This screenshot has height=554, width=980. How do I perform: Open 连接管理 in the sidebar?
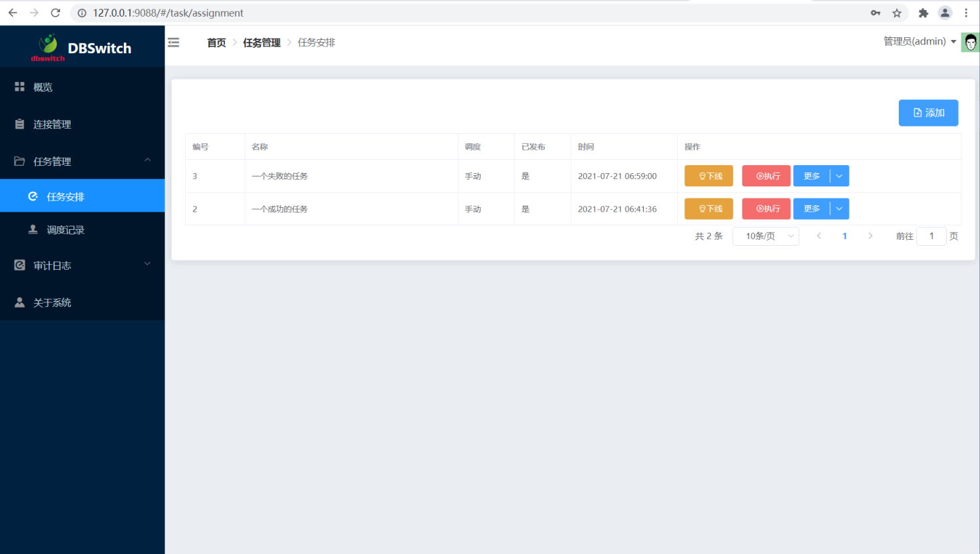point(52,125)
